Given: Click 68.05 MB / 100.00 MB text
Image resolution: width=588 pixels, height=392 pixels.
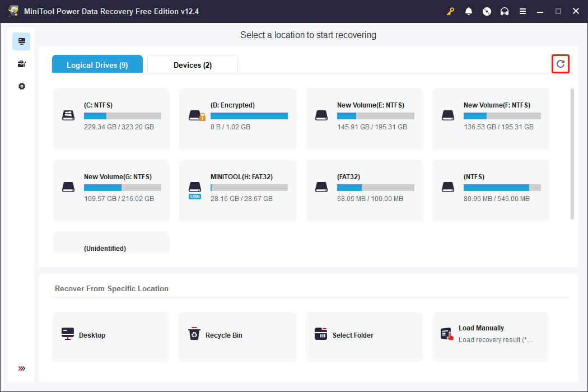Looking at the screenshot, I should pos(370,198).
